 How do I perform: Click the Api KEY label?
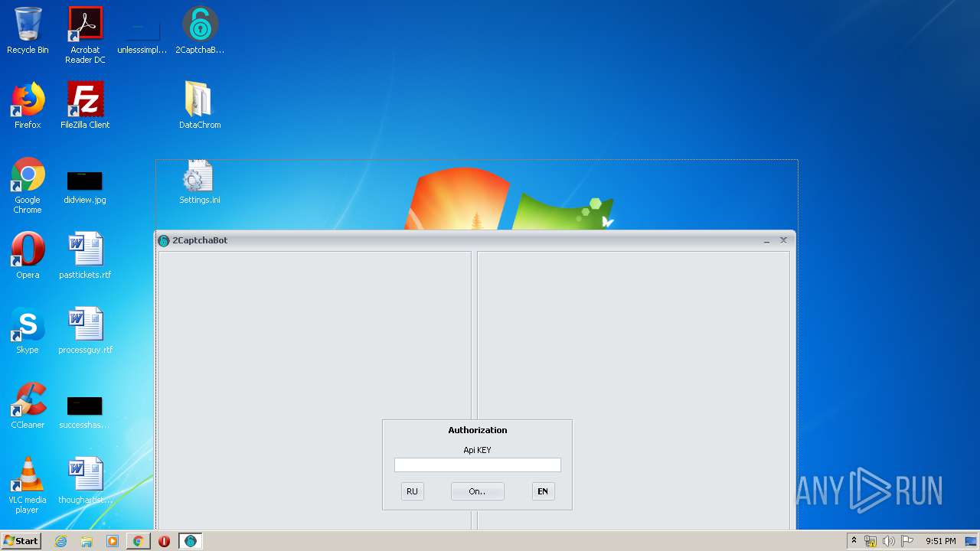(477, 450)
